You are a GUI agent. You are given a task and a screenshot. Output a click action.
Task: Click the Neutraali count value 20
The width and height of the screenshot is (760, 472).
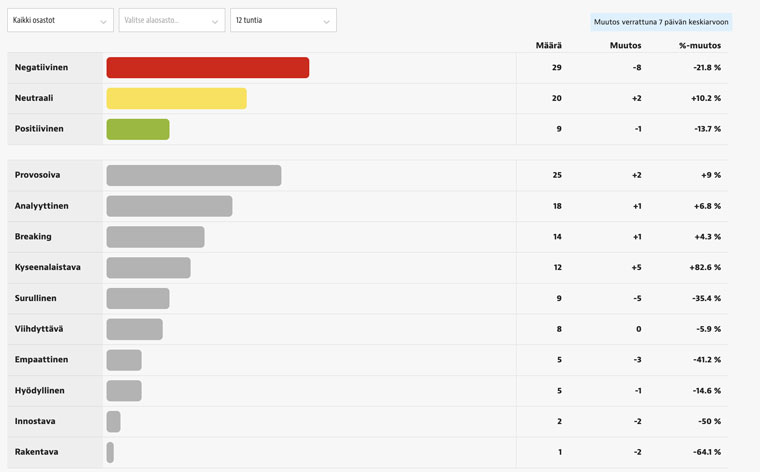click(x=556, y=98)
